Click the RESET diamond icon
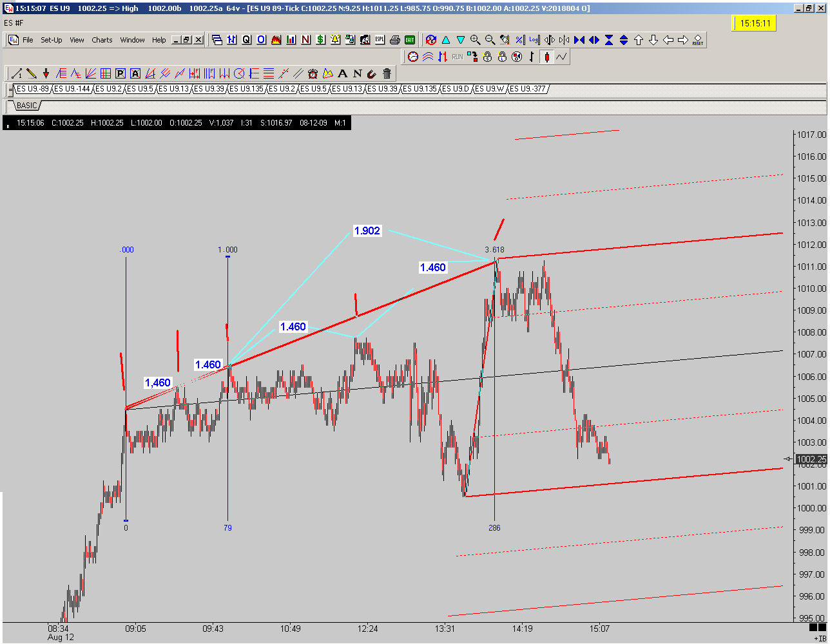830x644 pixels. pyautogui.click(x=698, y=40)
